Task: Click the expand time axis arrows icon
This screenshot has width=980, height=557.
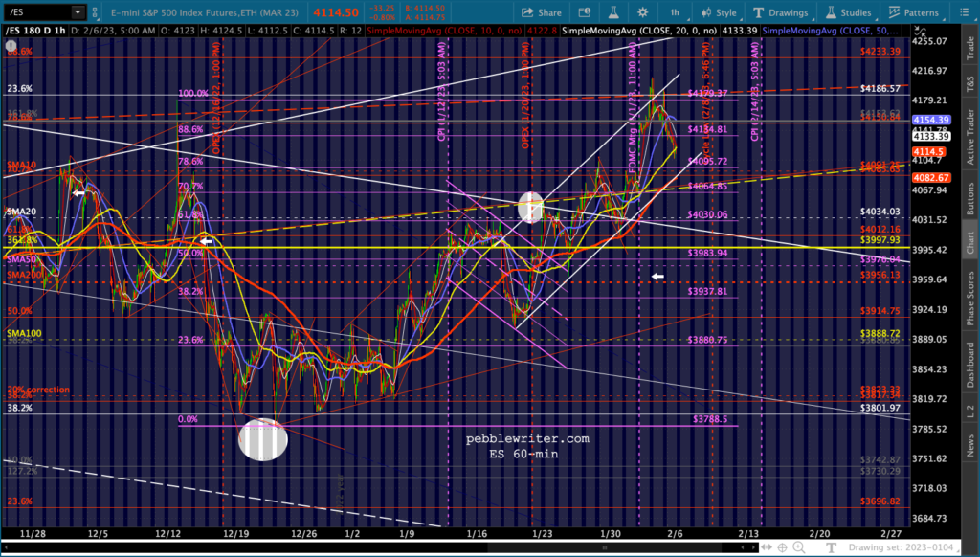Action: (x=767, y=547)
